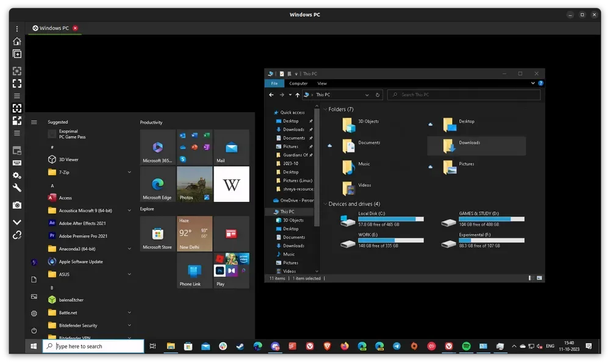Expand Acoustica Mixcraft 9 folder arrow
Screen dimensions: 610x364
coord(129,210)
